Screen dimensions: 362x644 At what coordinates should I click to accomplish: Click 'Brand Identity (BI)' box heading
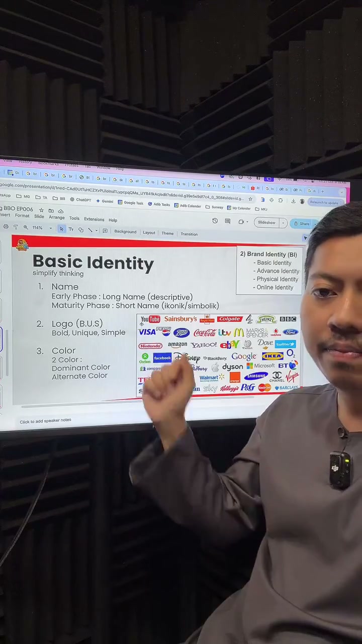point(268,255)
